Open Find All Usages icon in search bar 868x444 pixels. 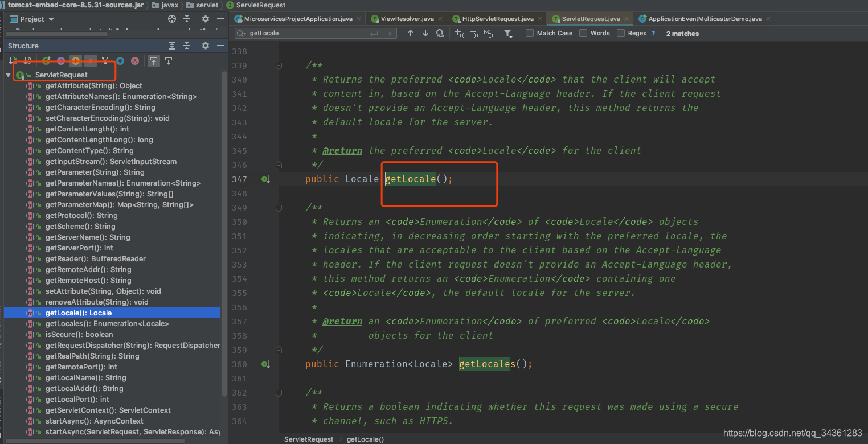(440, 33)
